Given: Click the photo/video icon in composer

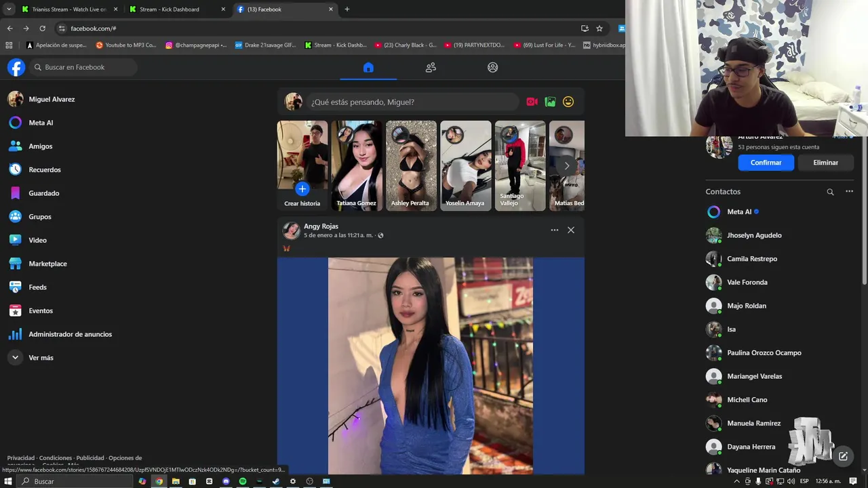Looking at the screenshot, I should click(550, 102).
